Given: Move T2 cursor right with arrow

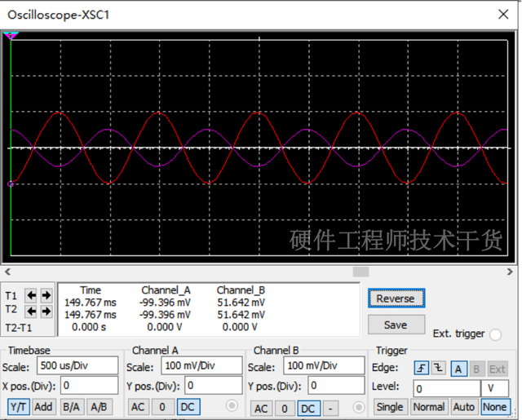Looking at the screenshot, I should point(46,312).
